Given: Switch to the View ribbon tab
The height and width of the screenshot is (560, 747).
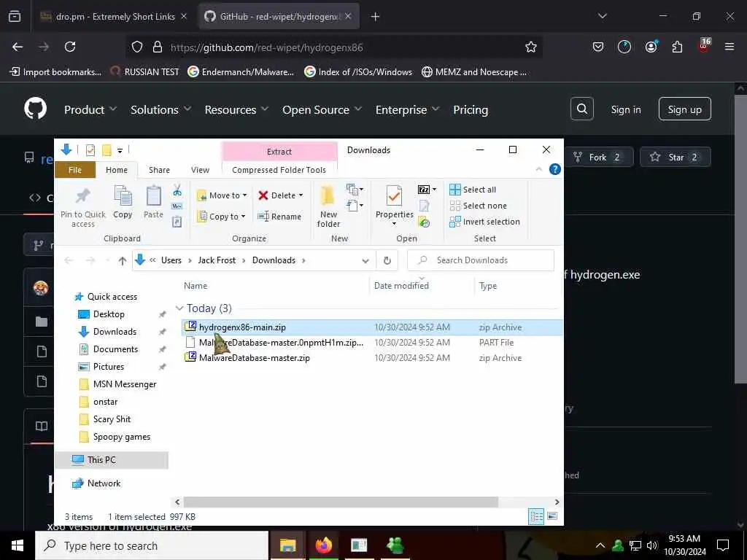Looking at the screenshot, I should [200, 170].
